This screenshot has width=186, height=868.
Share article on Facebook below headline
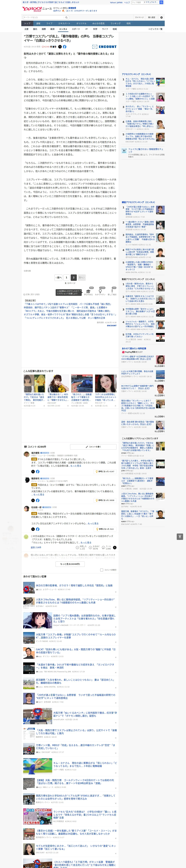tap(64, 47)
